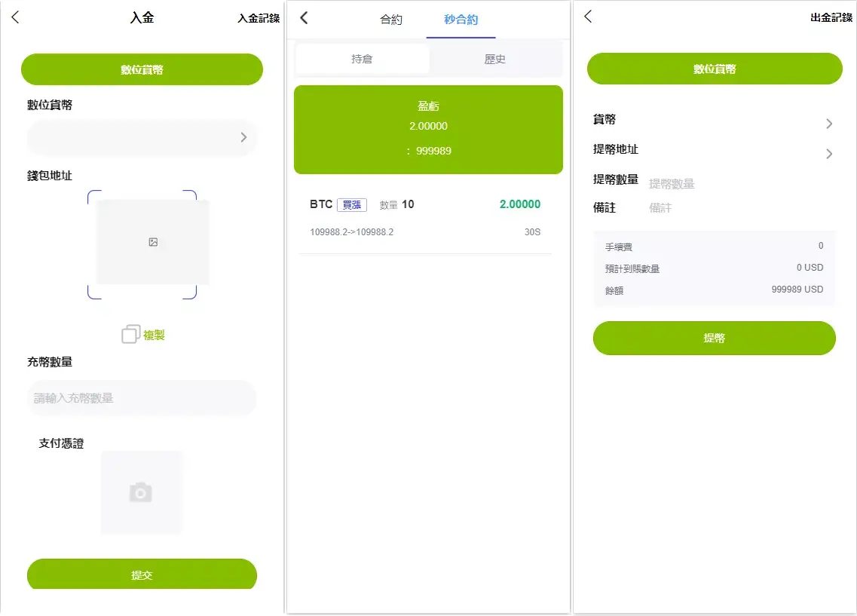This screenshot has width=857, height=616.
Task: Open 入金記錄 deposit records link
Action: tap(258, 18)
